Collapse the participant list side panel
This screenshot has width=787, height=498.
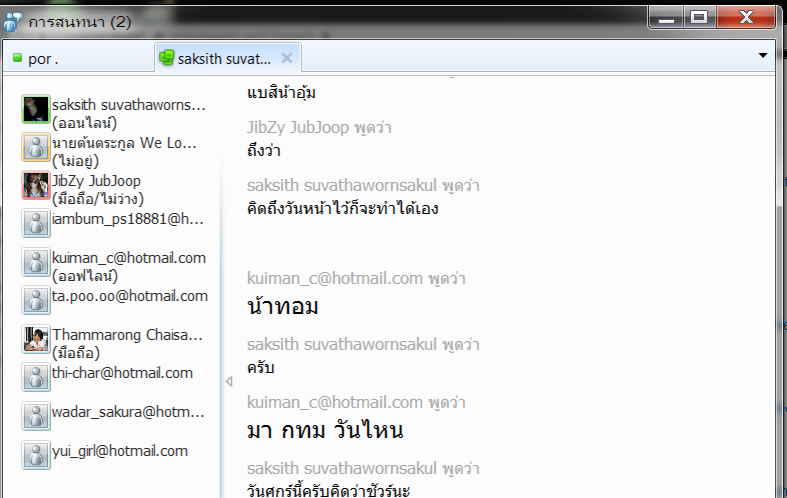(x=227, y=381)
